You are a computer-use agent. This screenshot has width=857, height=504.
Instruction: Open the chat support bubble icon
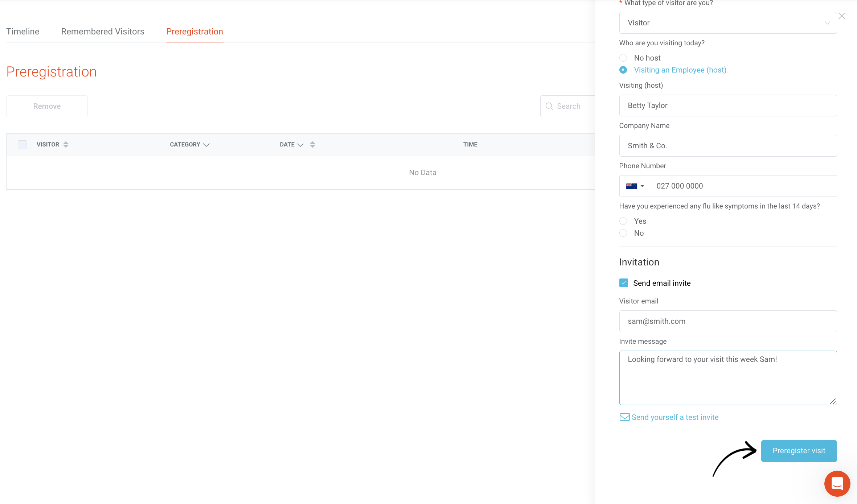coord(837,483)
